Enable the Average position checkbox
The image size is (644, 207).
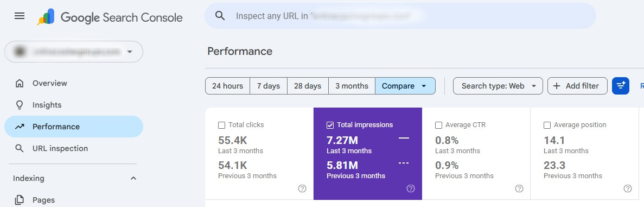(x=547, y=125)
